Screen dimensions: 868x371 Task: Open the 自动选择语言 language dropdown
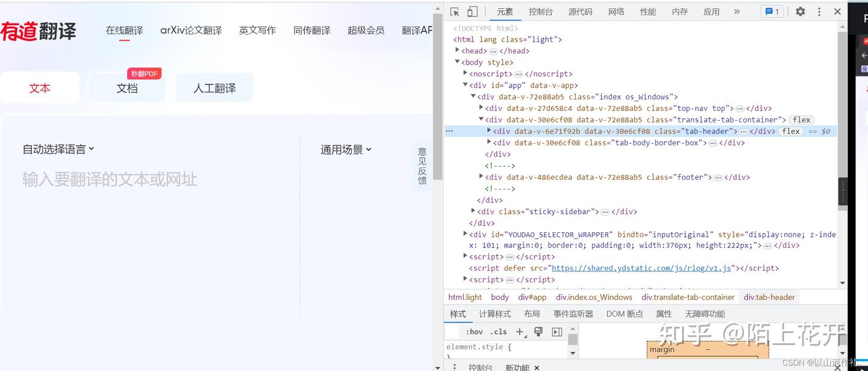tap(58, 149)
